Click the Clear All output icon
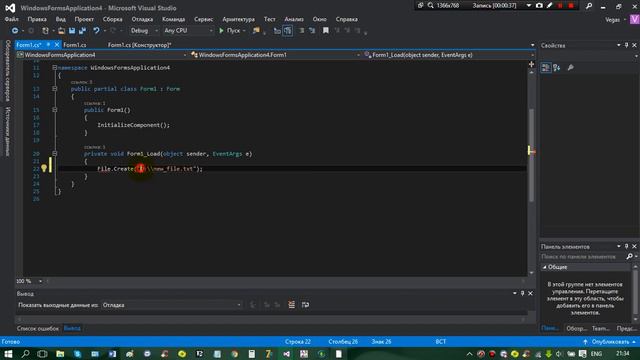 click(291, 305)
